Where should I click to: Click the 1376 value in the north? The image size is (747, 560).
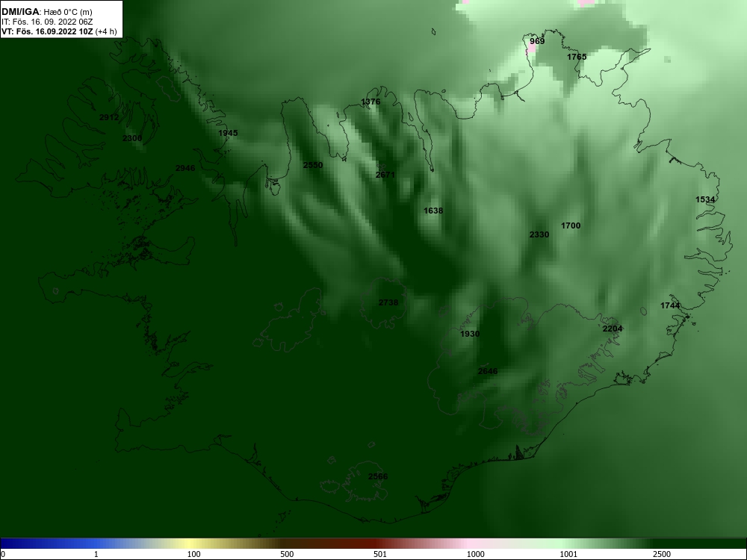[x=371, y=102]
